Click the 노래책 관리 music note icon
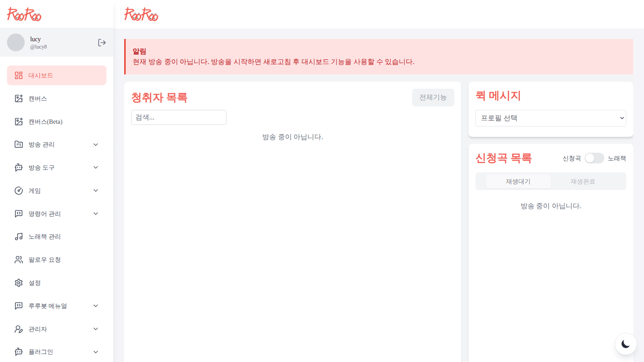 tap(19, 236)
